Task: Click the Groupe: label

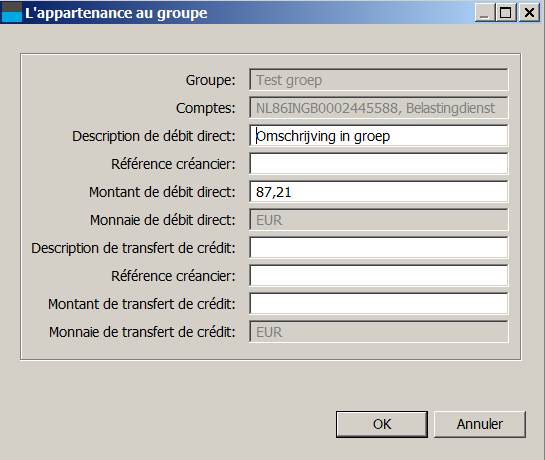Action: point(210,80)
